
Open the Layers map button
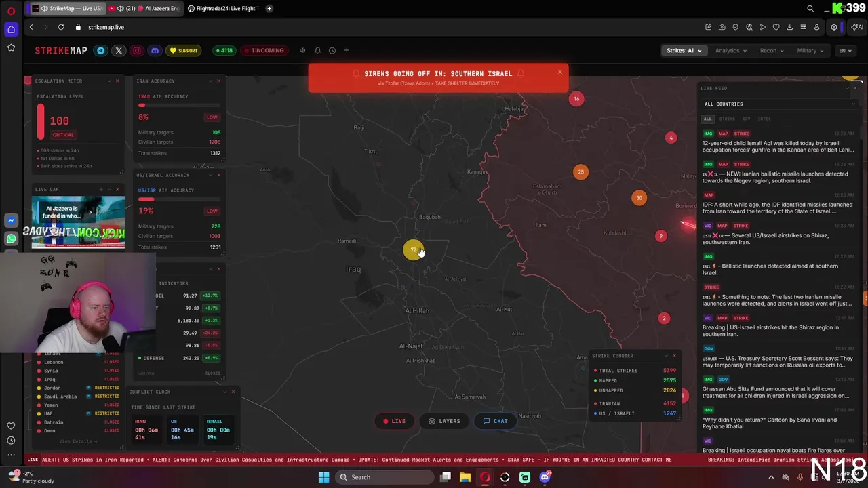click(x=444, y=421)
